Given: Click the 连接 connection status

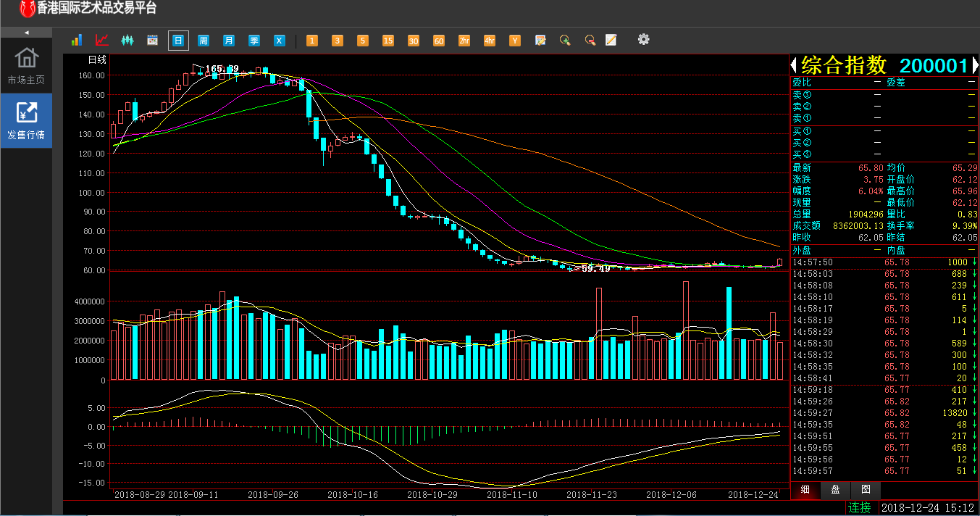Looking at the screenshot, I should (859, 508).
